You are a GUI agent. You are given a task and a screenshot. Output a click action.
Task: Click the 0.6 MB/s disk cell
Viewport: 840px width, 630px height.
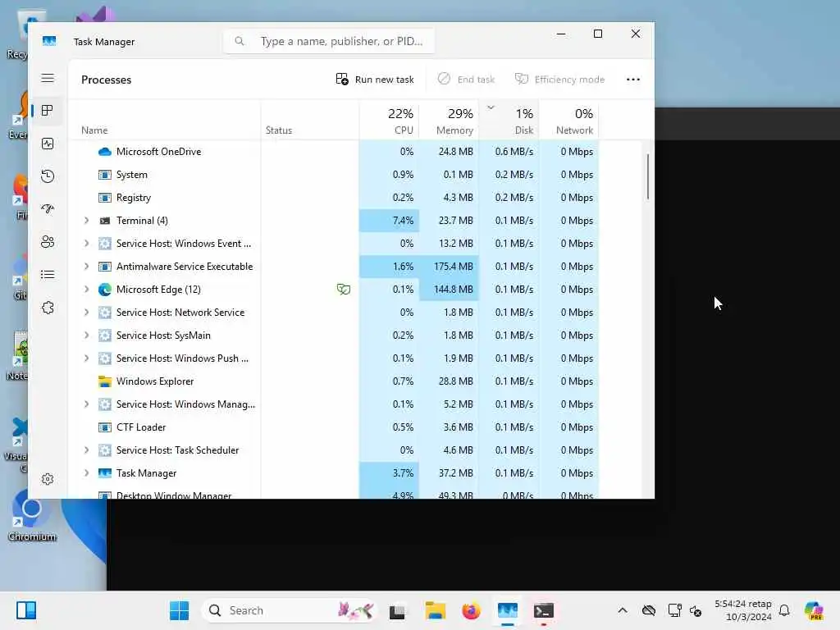[x=509, y=152]
